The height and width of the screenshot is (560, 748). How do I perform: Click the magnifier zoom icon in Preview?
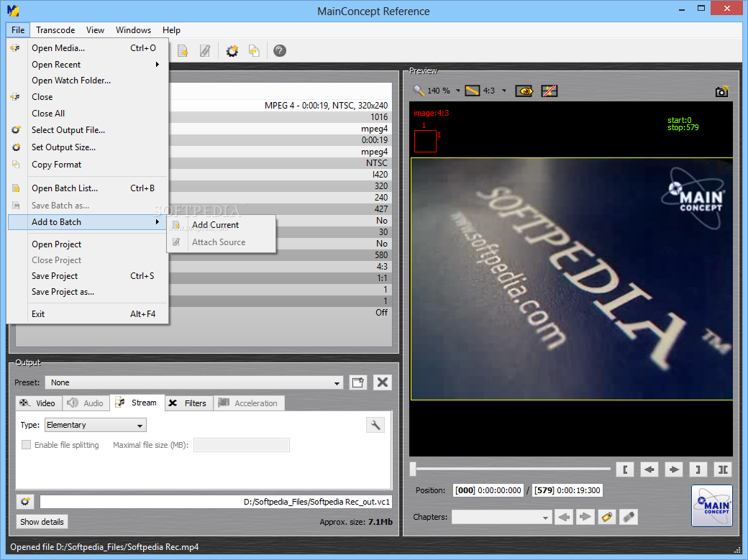click(x=419, y=91)
